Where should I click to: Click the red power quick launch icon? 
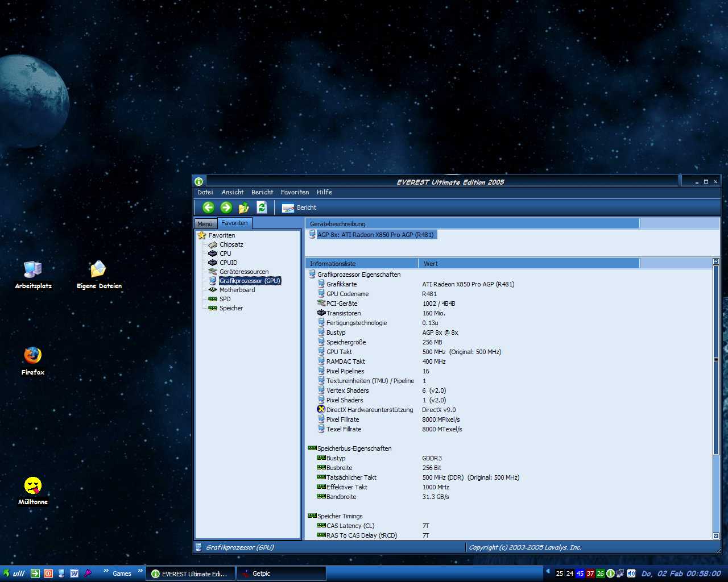coord(48,573)
